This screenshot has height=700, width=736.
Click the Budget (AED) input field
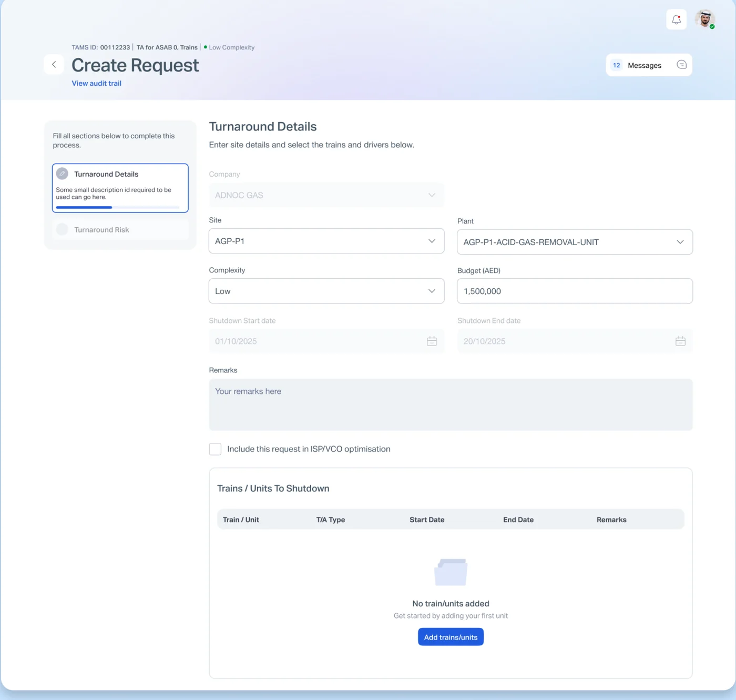click(x=575, y=291)
